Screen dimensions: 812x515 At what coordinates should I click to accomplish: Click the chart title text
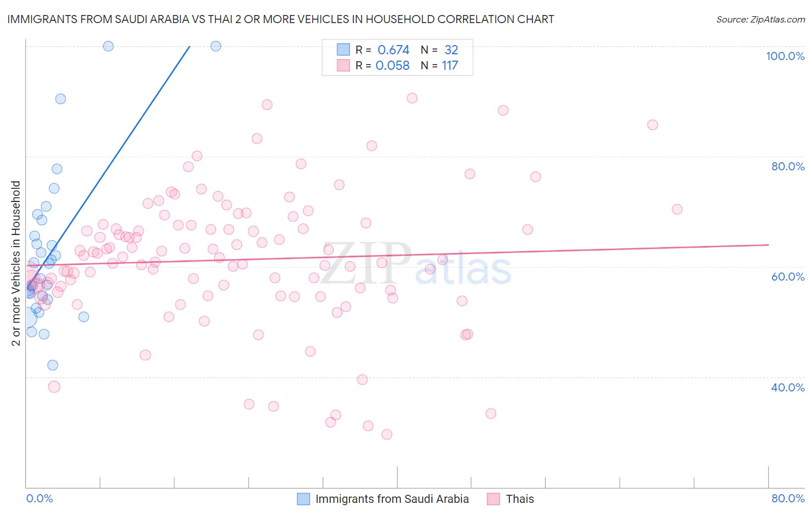pos(281,19)
